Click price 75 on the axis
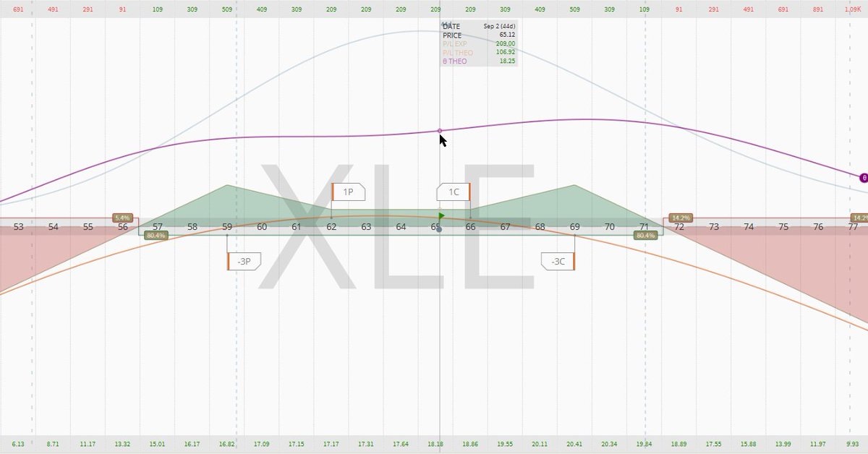Viewport: 868px width, 454px height. (x=783, y=227)
